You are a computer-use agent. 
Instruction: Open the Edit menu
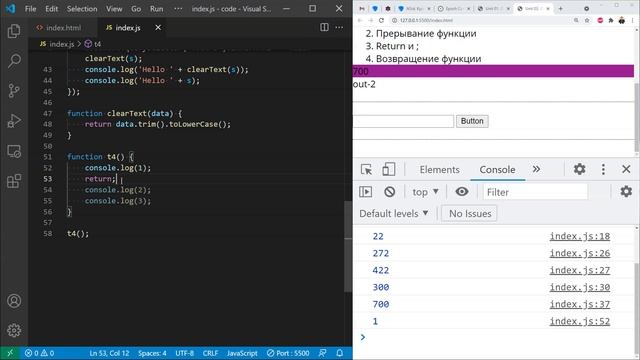point(51,9)
